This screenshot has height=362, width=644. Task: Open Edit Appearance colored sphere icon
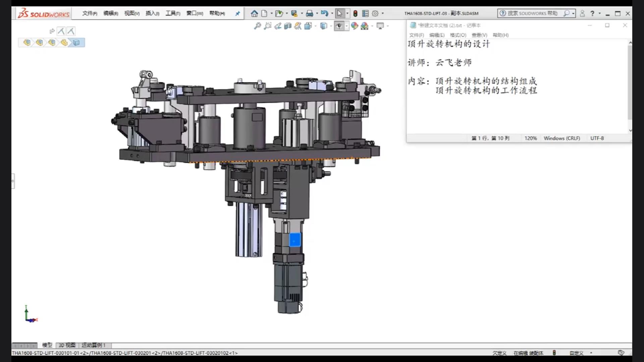(x=355, y=26)
